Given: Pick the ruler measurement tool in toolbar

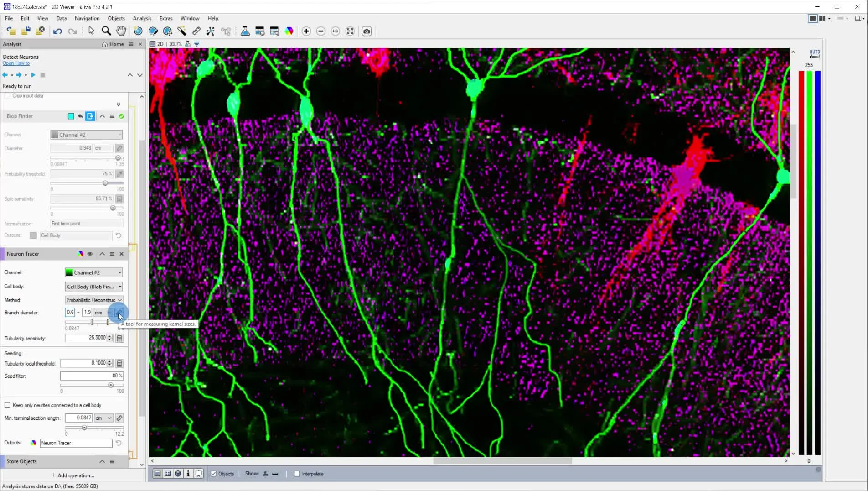Looking at the screenshot, I should (x=196, y=31).
